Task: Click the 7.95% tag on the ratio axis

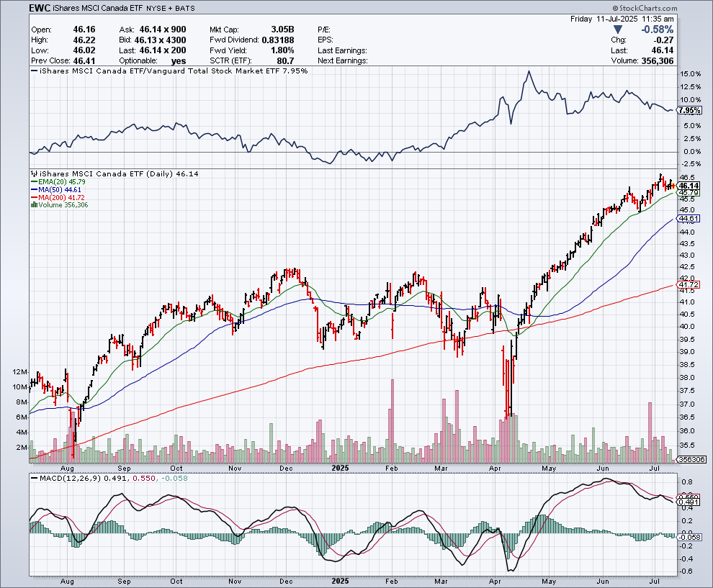Action: [689, 110]
